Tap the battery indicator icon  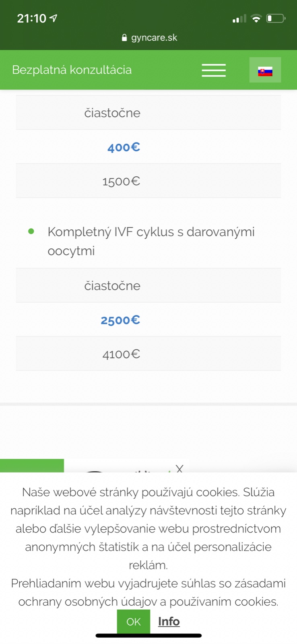pos(276,19)
